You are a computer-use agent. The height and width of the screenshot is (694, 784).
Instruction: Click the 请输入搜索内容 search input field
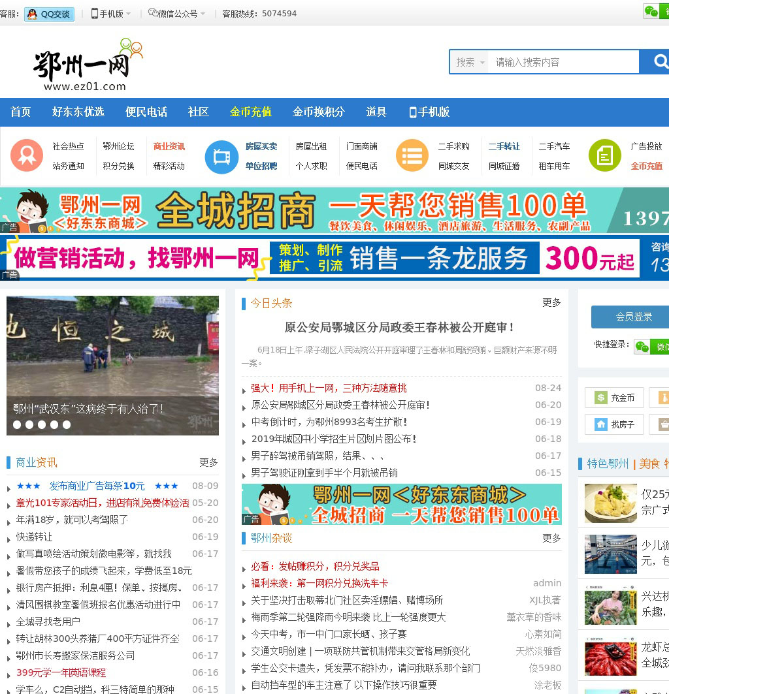(x=562, y=62)
